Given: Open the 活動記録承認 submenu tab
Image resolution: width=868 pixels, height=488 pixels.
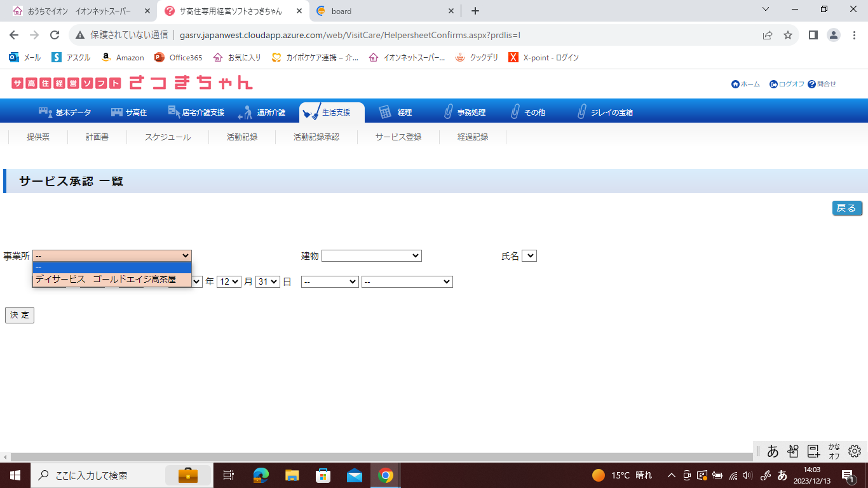Looking at the screenshot, I should [316, 137].
